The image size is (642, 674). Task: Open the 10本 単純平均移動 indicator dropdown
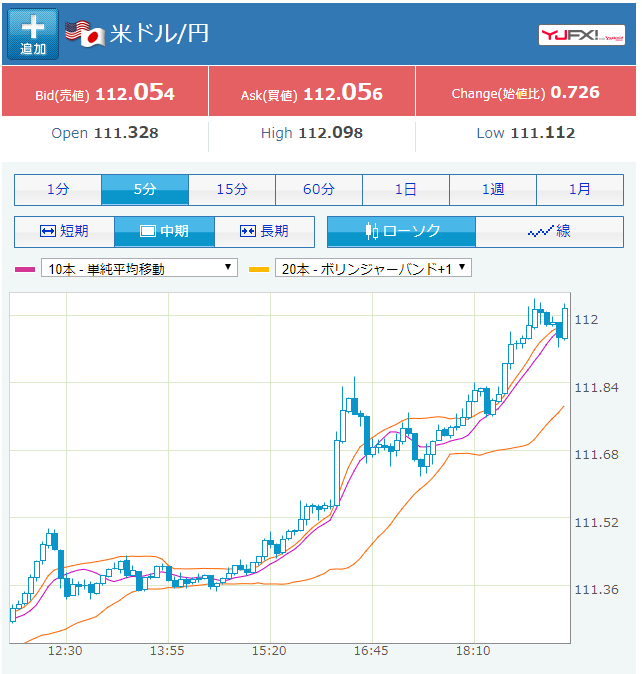coord(139,268)
